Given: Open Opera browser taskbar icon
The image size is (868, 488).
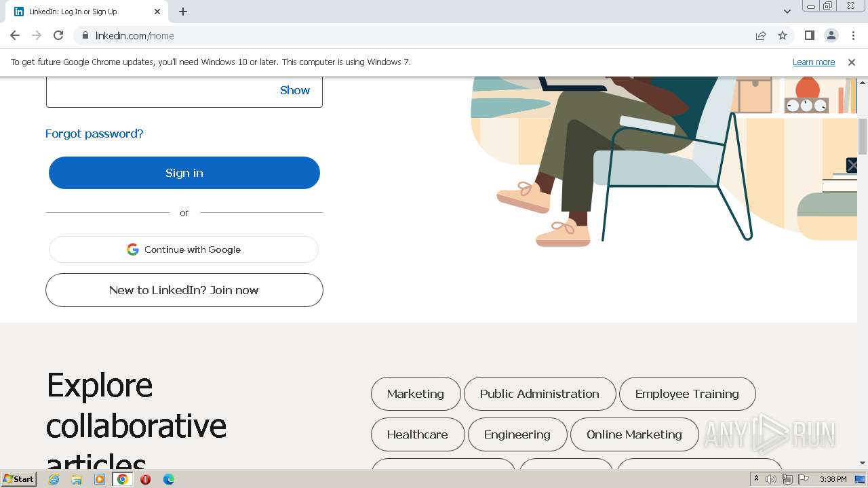Looking at the screenshot, I should point(145,479).
